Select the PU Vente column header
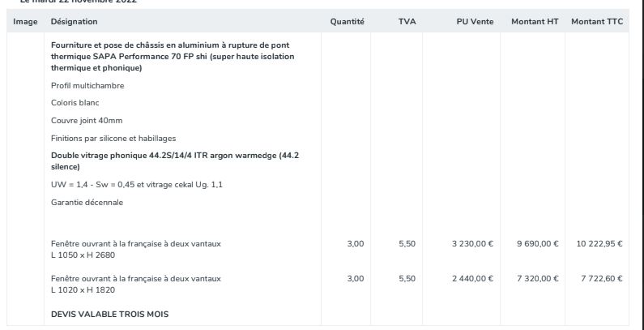The width and height of the screenshot is (644, 330). (x=475, y=20)
